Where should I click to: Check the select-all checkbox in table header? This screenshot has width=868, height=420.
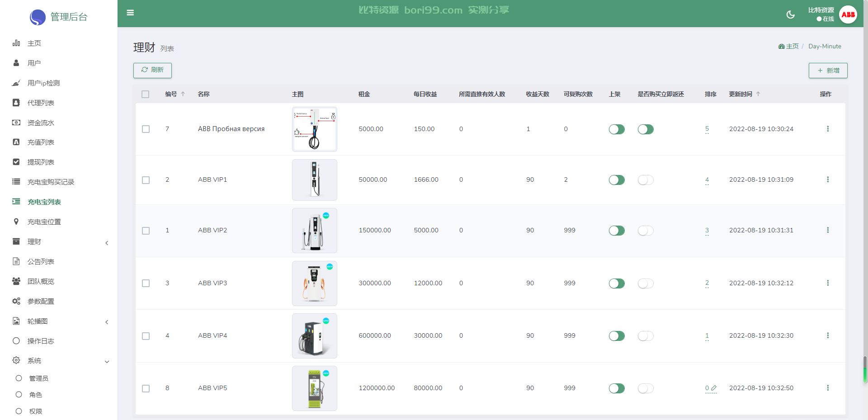(x=145, y=94)
